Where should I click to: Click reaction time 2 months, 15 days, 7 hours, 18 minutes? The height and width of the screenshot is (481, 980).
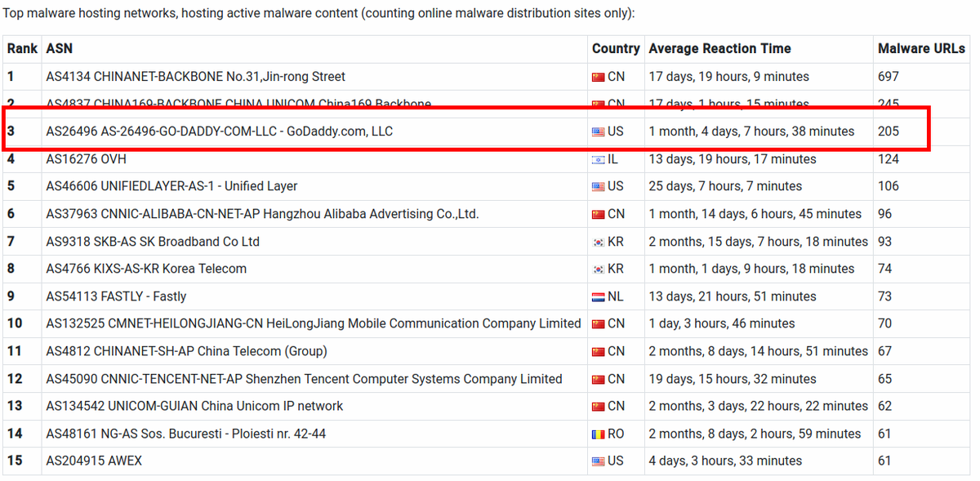[x=759, y=242]
